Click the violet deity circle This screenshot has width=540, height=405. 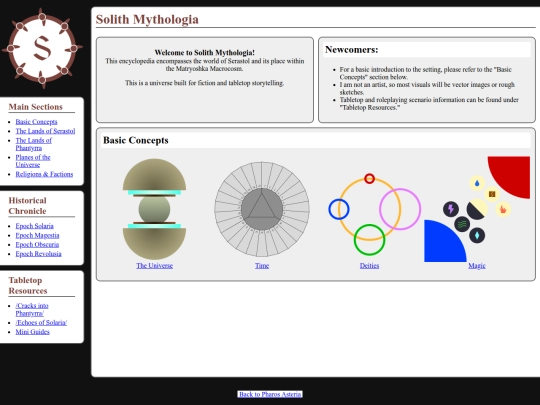[x=400, y=209]
